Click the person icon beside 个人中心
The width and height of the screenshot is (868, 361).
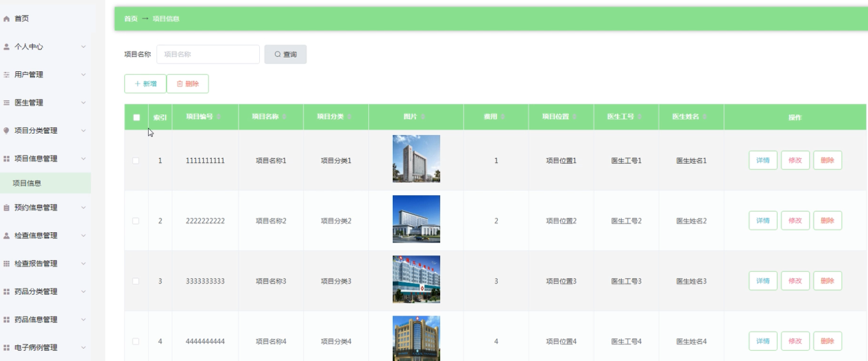(7, 47)
